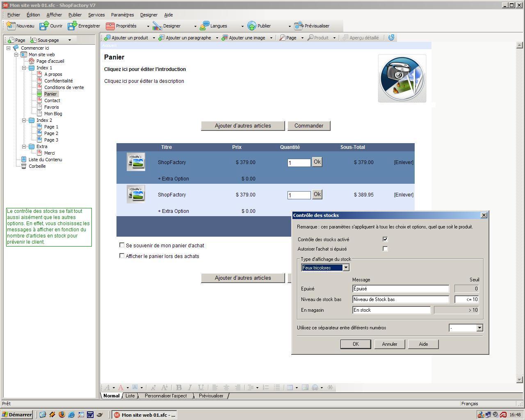Click OK in the Contrôle des stocks dialog
This screenshot has height=420, width=525.
tap(356, 344)
